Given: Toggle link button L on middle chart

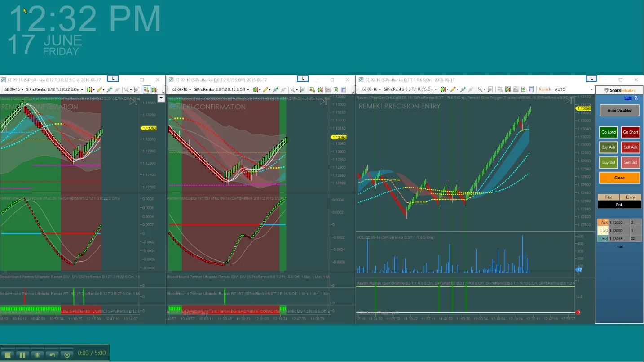Looking at the screenshot, I should click(x=303, y=79).
